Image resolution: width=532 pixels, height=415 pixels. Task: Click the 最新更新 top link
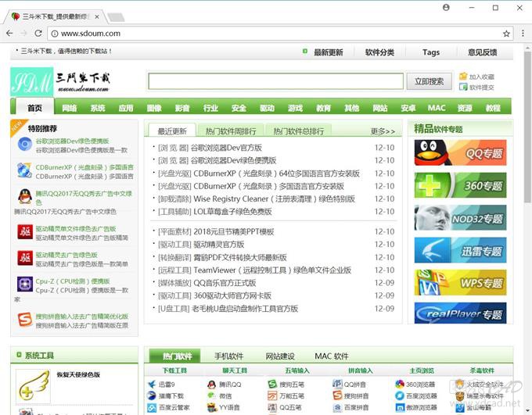coord(329,52)
